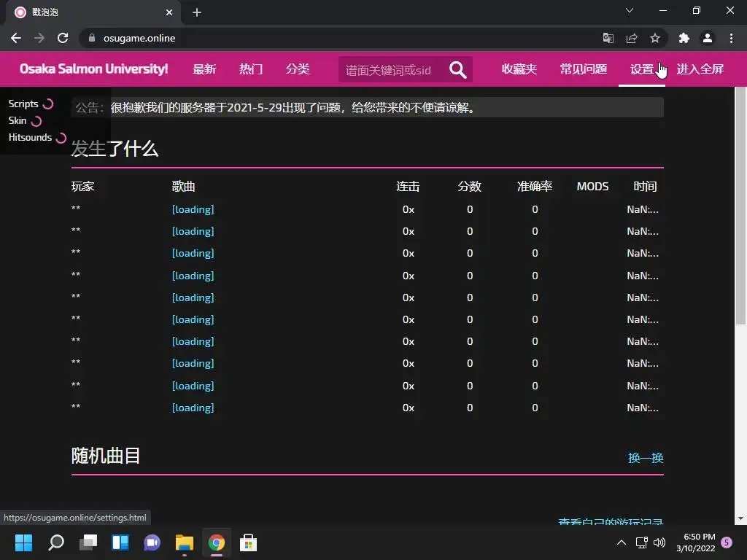
Task: Click the 玩家 column header
Action: [83, 187]
